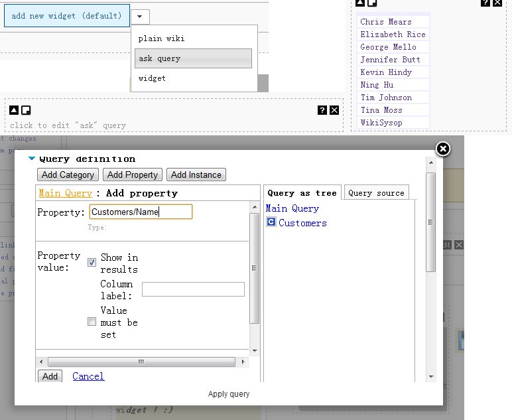This screenshot has height=420, width=512.
Task: Enable the Value must be set checkbox
Action: pyautogui.click(x=92, y=322)
